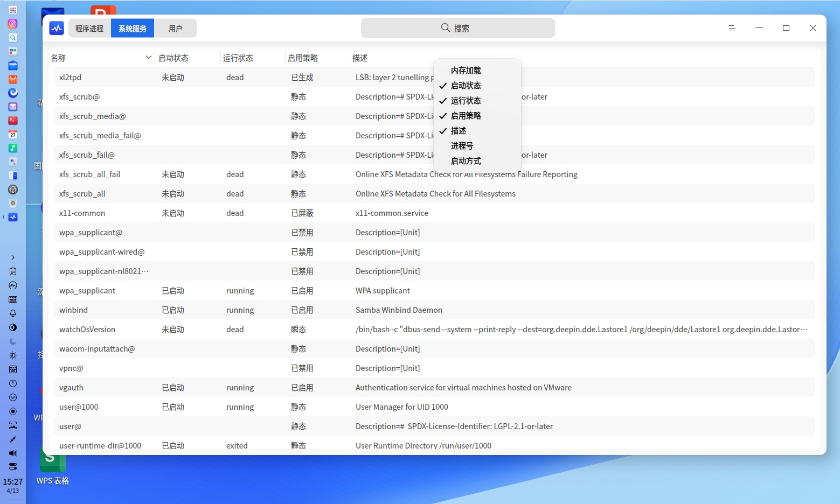Launch the red terminal icon in the dock
The height and width of the screenshot is (504, 840).
click(x=13, y=121)
